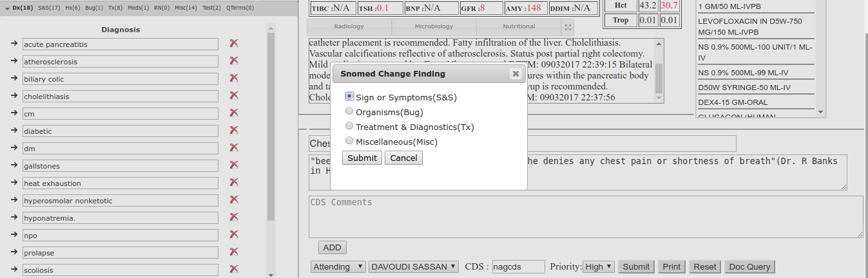Expand the results panel to fullscreen

click(x=567, y=27)
